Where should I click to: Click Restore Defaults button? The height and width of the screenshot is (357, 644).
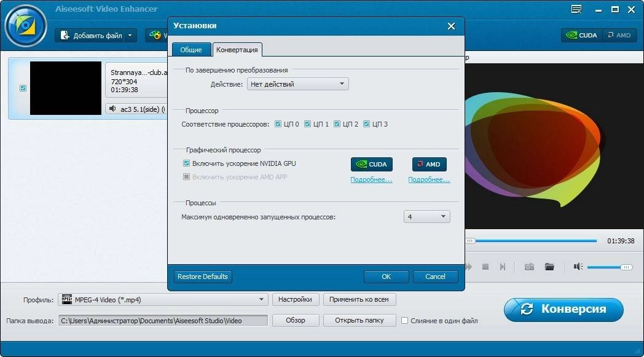203,277
